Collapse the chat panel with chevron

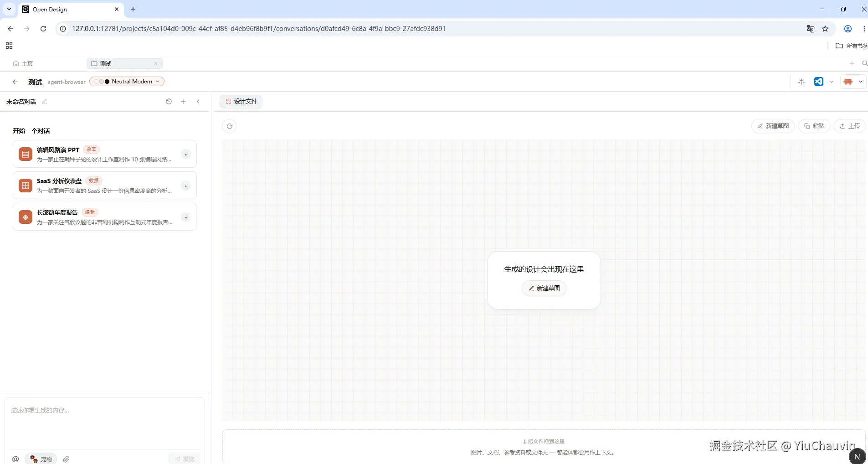pos(198,102)
